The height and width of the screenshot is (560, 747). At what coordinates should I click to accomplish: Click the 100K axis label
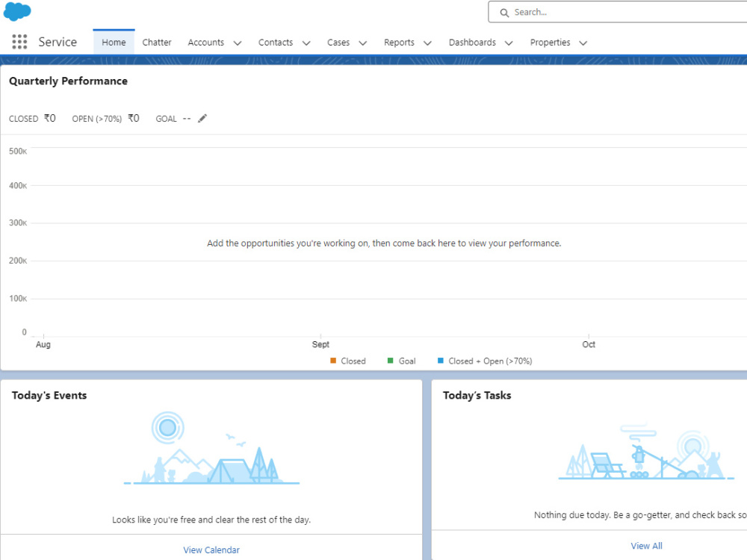click(18, 299)
